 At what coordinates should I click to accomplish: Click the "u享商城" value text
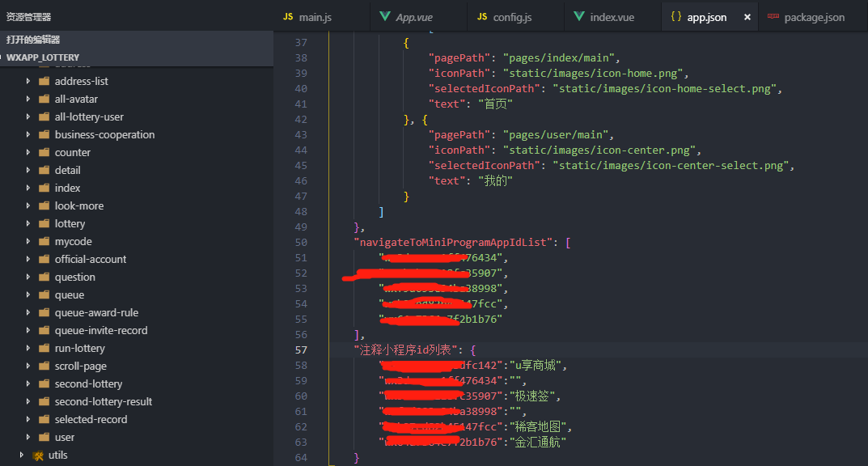[x=536, y=365]
